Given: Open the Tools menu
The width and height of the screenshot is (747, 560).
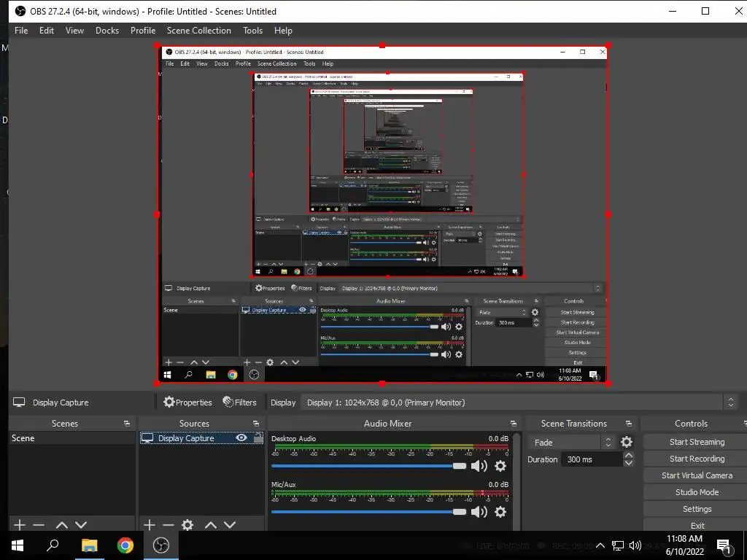Looking at the screenshot, I should (x=252, y=31).
